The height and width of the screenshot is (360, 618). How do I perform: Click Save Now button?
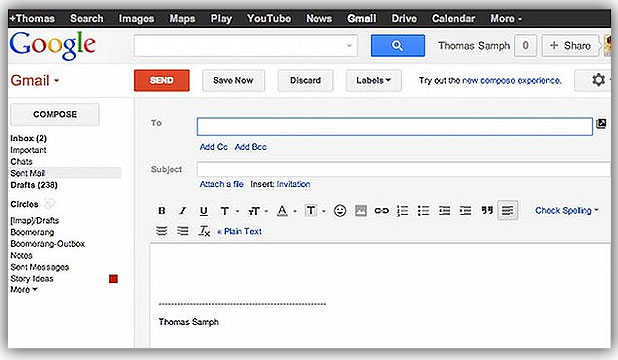point(233,80)
